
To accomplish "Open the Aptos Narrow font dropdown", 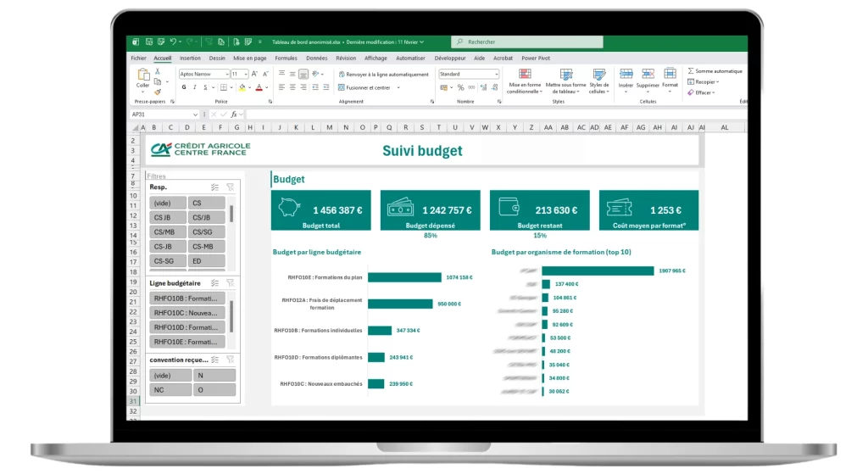I will [x=225, y=75].
